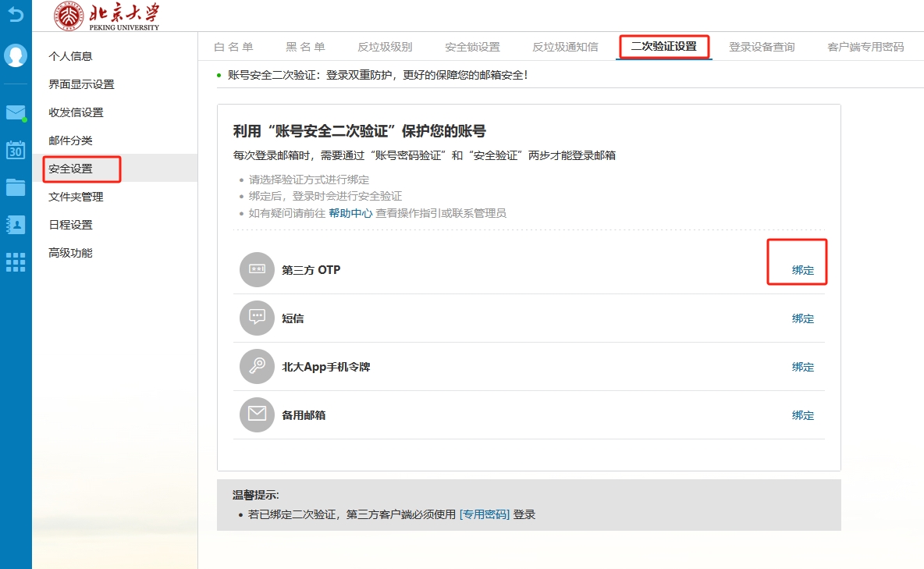924x569 pixels.
Task: Select 个人信息 in the settings menu
Action: point(70,56)
